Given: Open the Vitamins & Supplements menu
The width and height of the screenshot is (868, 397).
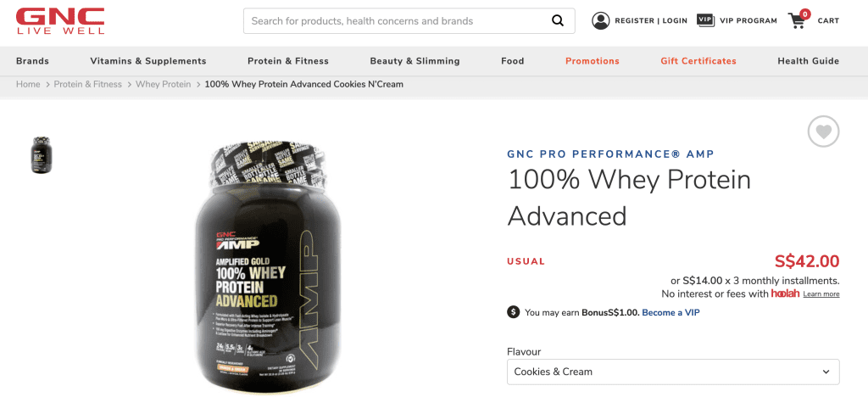Looking at the screenshot, I should [x=147, y=61].
